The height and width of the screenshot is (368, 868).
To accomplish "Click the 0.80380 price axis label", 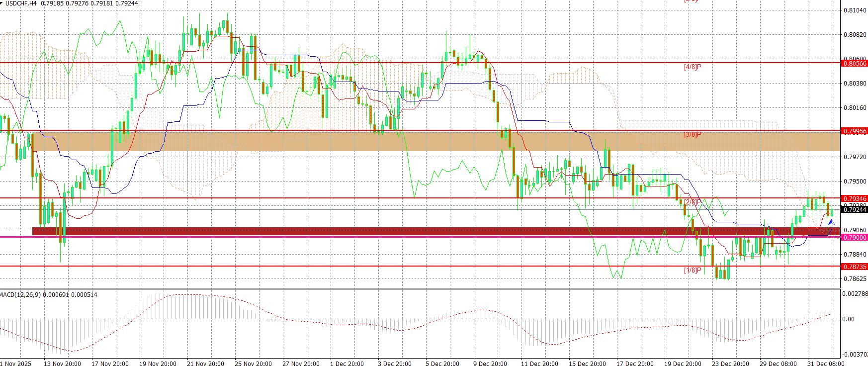I will pos(855,84).
